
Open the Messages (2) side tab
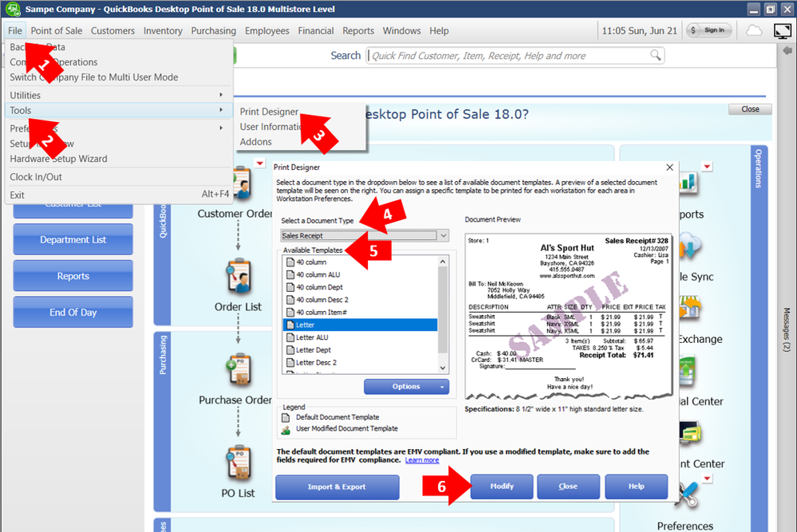787,329
